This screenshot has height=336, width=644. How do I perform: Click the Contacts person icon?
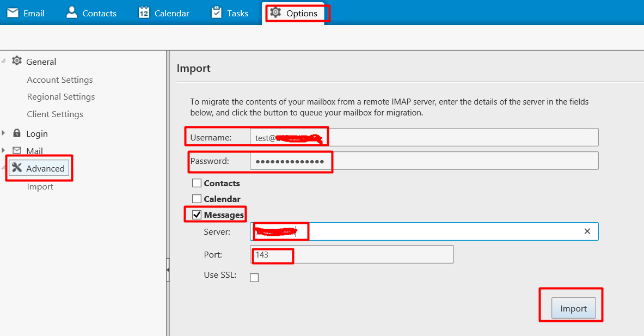72,13
